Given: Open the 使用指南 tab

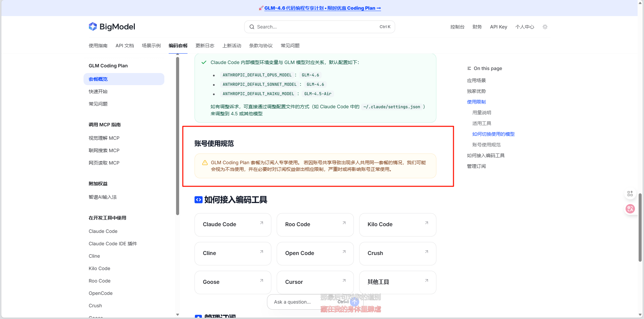Looking at the screenshot, I should [98, 46].
